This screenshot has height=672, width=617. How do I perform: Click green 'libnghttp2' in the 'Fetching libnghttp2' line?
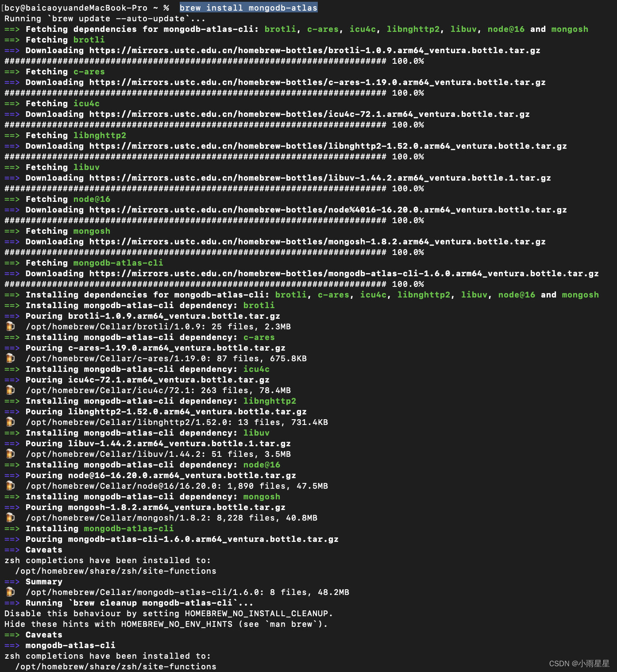point(100,135)
